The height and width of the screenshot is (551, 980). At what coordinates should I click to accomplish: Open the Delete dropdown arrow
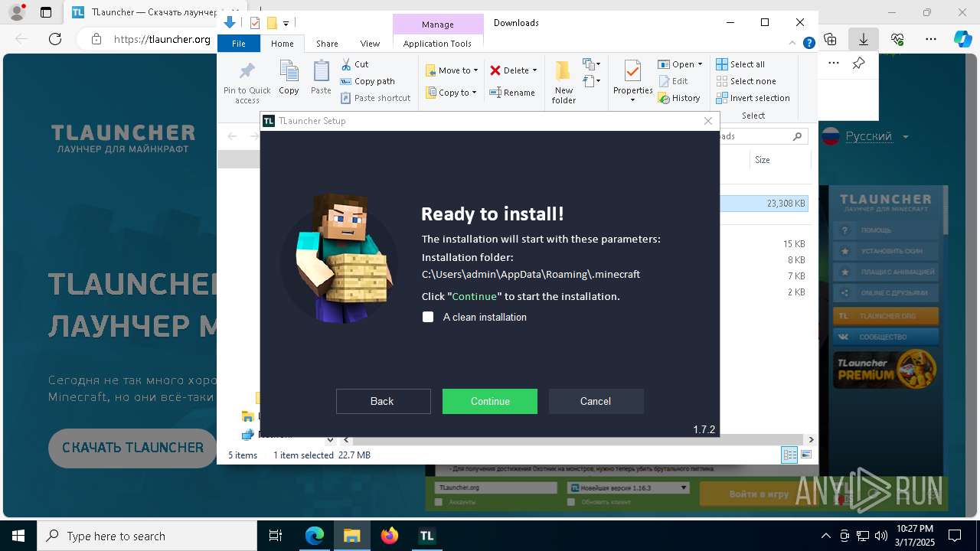coord(534,70)
